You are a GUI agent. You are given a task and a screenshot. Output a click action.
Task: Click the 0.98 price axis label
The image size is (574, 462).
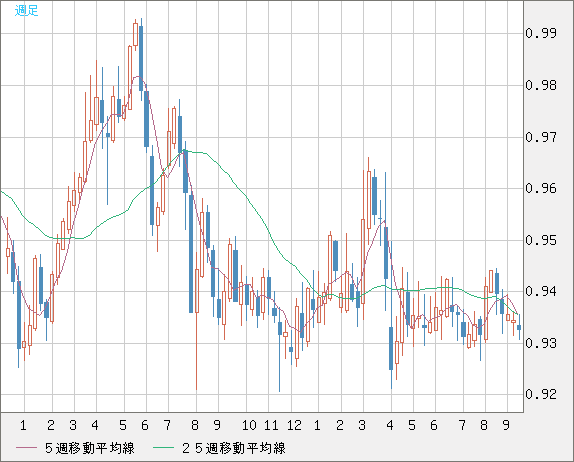[541, 85]
